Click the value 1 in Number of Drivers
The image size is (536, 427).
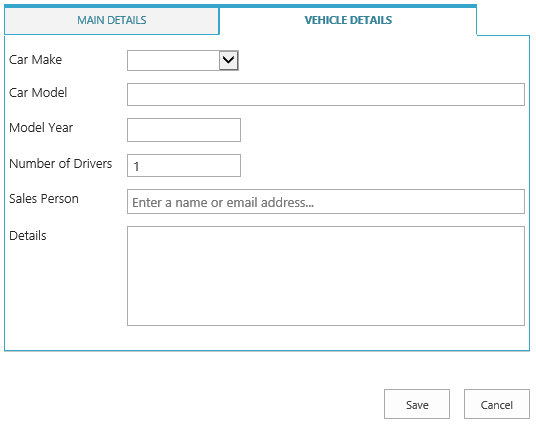[x=136, y=167]
